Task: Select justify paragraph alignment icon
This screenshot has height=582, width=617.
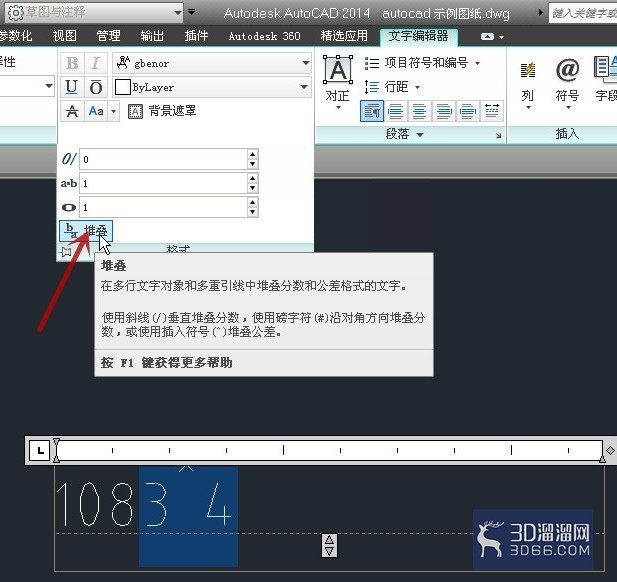Action: pos(467,111)
